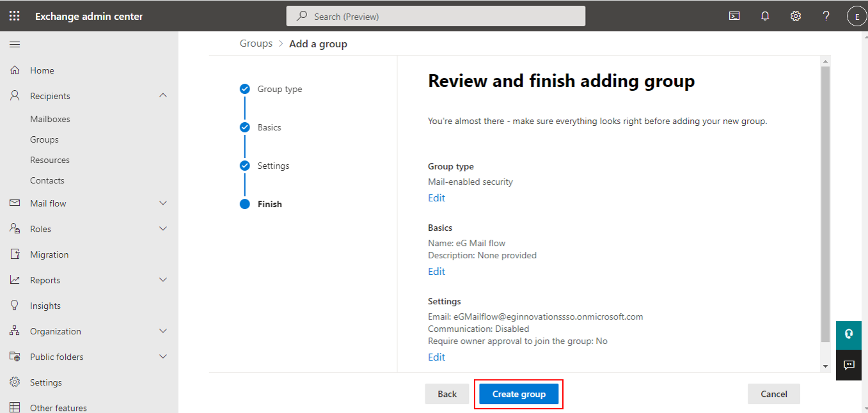This screenshot has height=413, width=868.
Task: Open the app launcher waffle icon
Action: 14,16
